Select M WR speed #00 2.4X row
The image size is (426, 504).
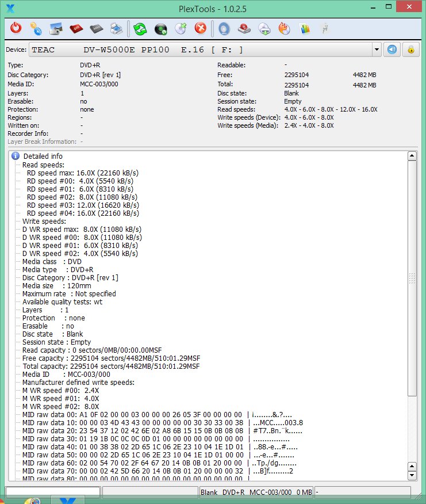61,390
